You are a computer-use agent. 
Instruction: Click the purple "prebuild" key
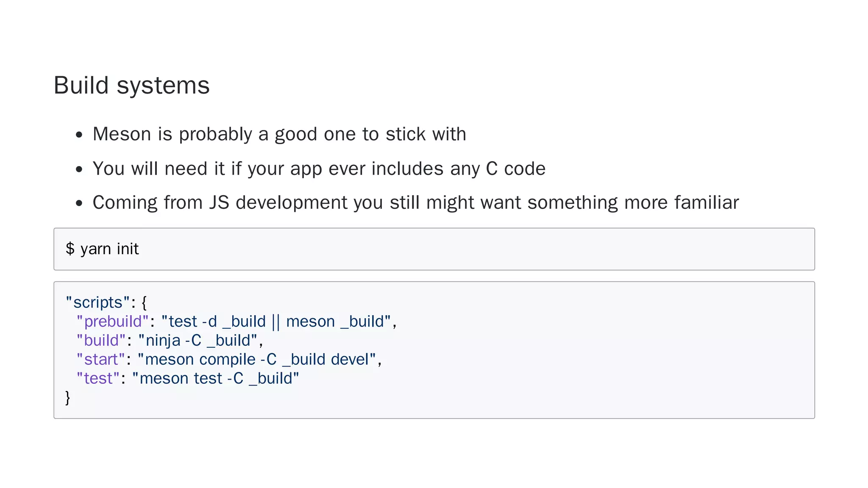pos(112,322)
